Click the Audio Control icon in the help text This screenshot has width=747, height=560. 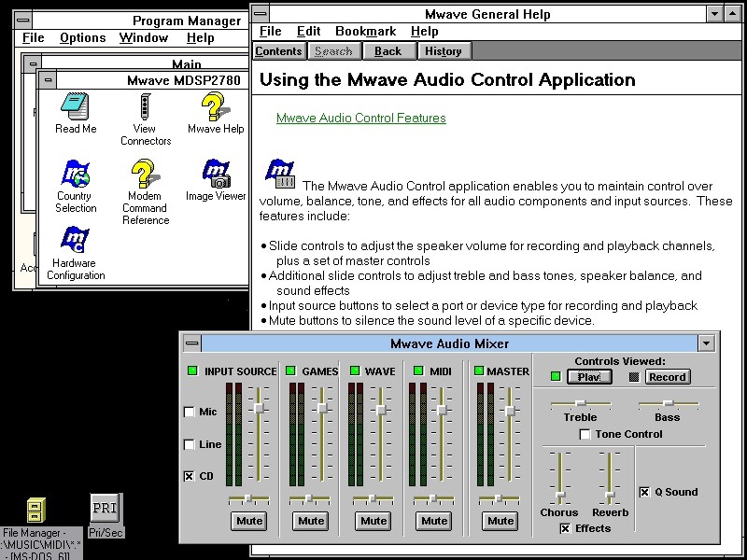(x=280, y=175)
